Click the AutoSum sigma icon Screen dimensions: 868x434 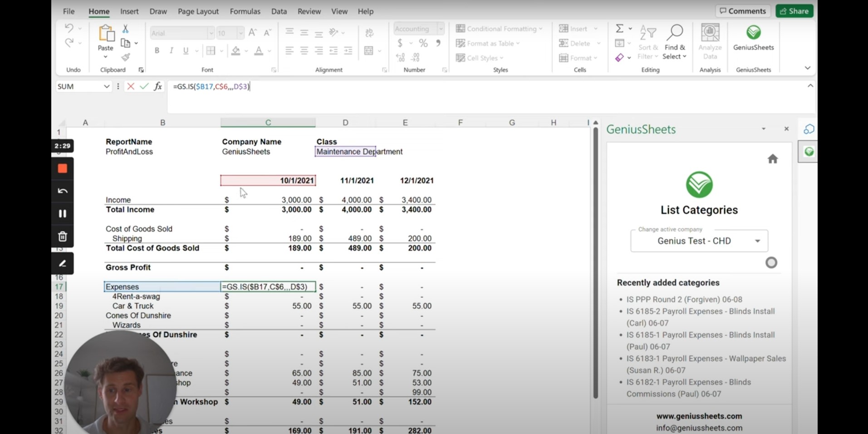tap(619, 29)
